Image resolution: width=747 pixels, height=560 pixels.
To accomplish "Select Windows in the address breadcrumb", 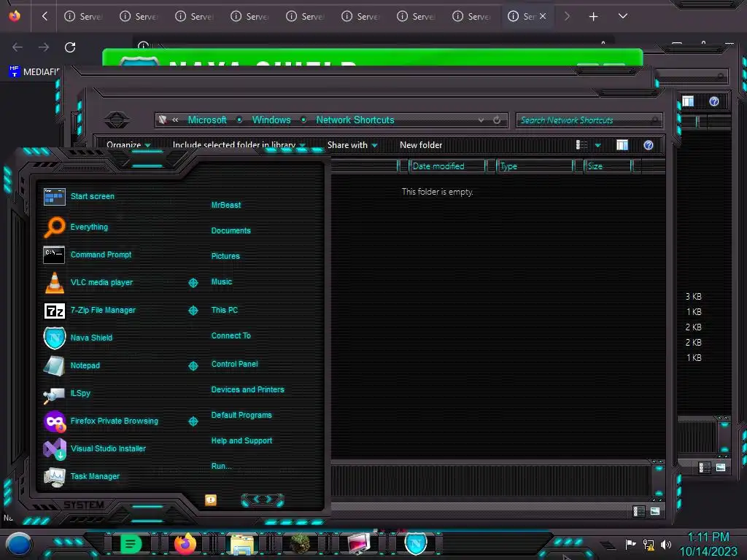I will pyautogui.click(x=271, y=120).
